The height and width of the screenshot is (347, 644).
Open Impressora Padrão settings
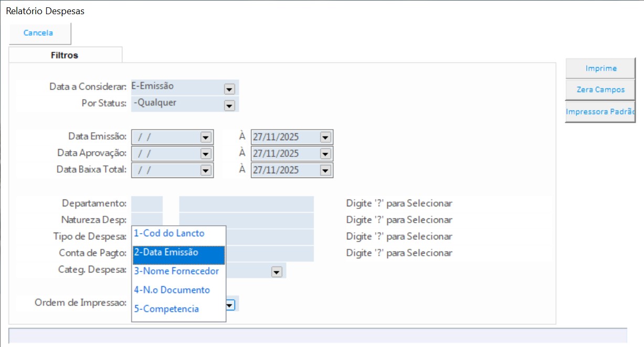600,112
